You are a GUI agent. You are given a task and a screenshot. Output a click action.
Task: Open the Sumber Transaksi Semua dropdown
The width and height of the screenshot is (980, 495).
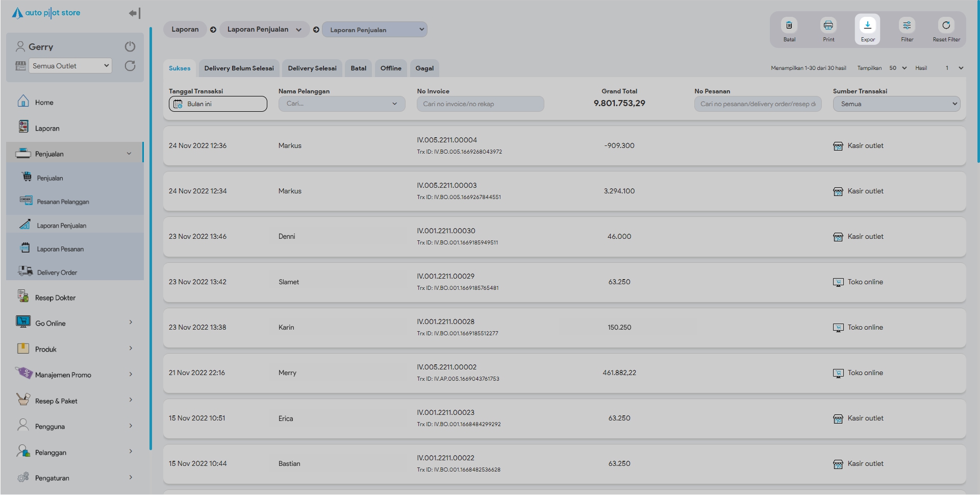point(896,104)
